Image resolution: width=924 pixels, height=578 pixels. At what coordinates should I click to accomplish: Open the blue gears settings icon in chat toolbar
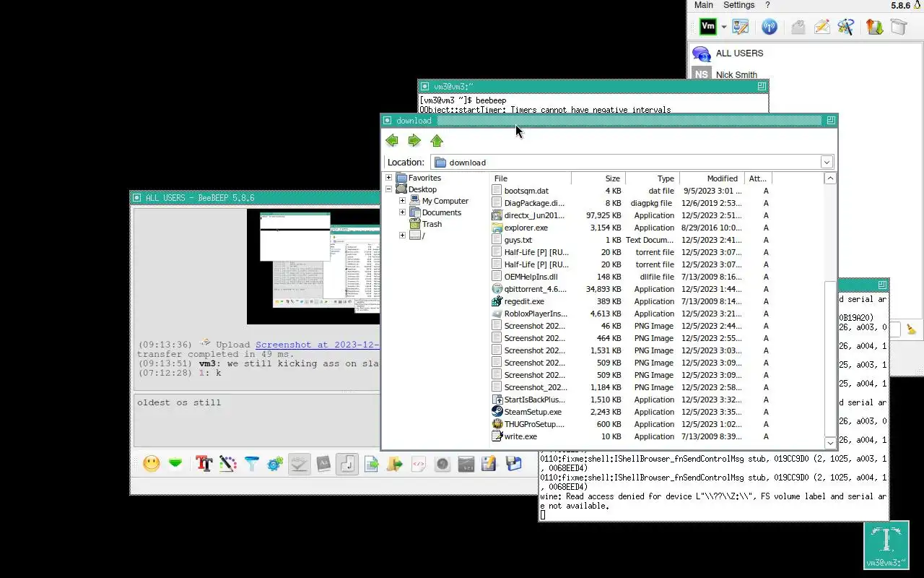(x=275, y=464)
